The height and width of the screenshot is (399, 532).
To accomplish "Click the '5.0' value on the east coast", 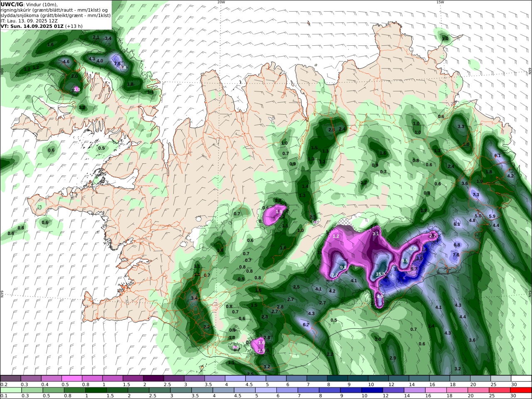I will [x=478, y=216].
